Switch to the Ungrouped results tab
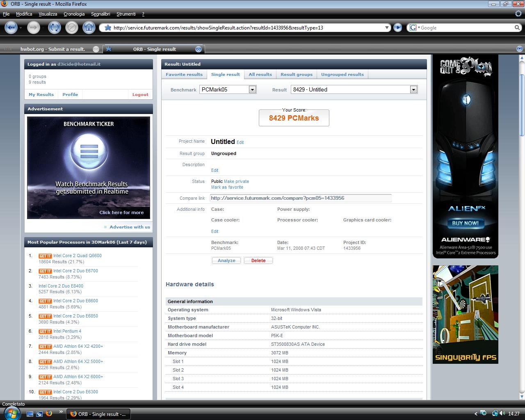Image resolution: width=525 pixels, height=420 pixels. tap(342, 74)
